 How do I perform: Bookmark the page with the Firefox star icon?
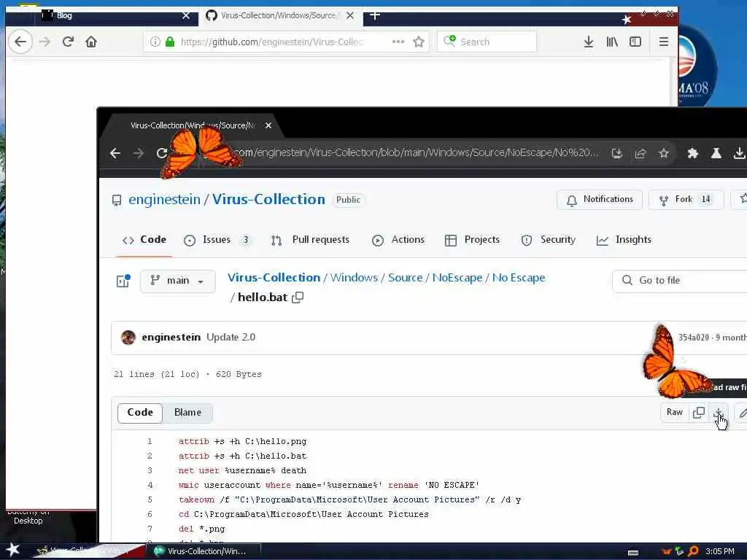click(x=419, y=42)
